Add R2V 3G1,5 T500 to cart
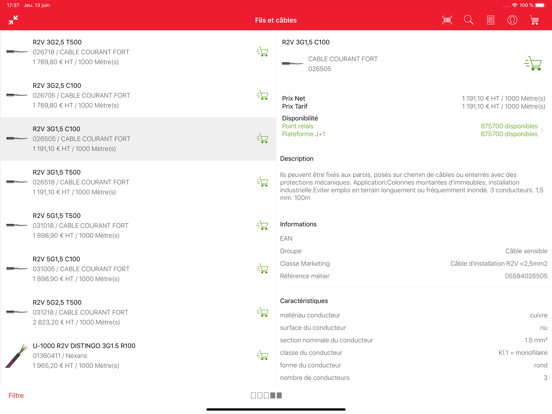This screenshot has height=414, width=552. pos(262,182)
